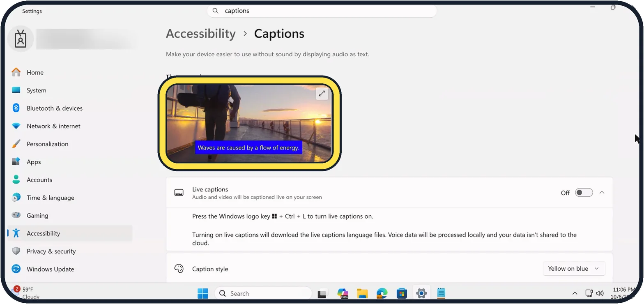Viewport: 644px width, 304px height.
Task: Open the clock showing 11:06 PM
Action: pyautogui.click(x=623, y=293)
